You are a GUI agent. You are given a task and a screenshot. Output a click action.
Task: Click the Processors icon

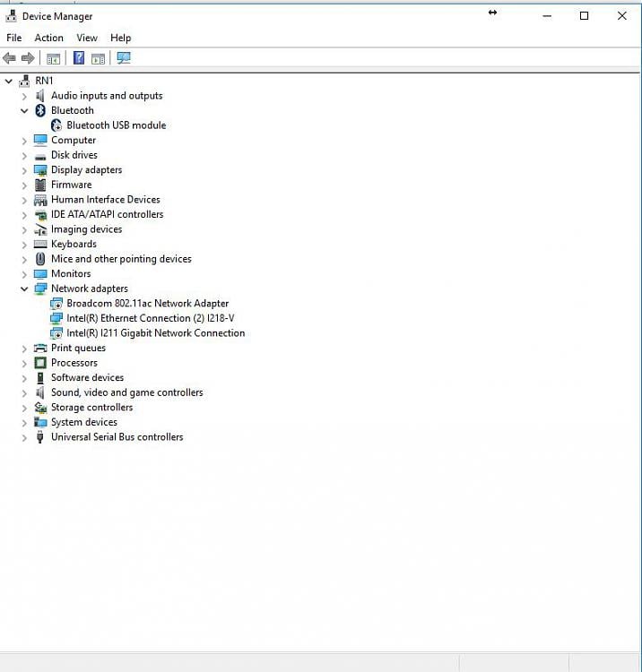pos(40,363)
